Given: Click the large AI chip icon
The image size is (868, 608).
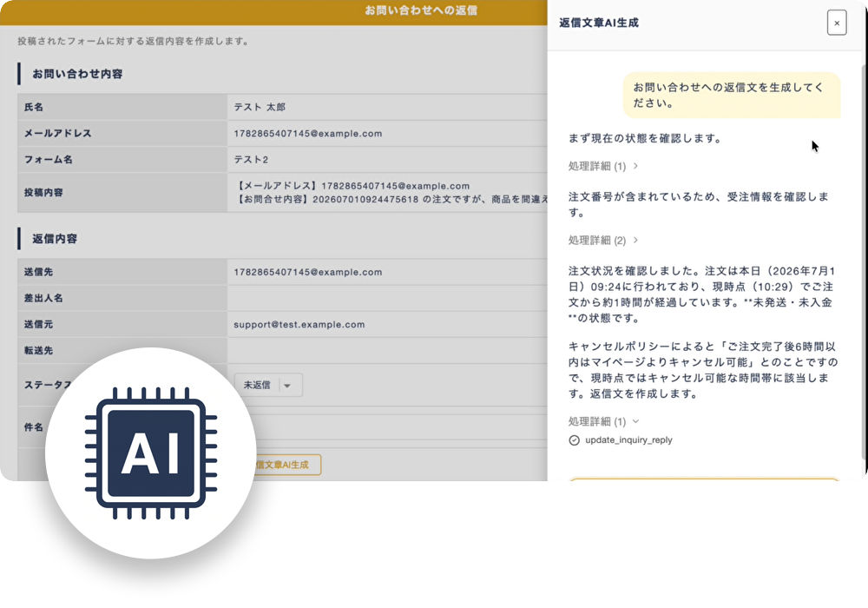Looking at the screenshot, I should tap(150, 453).
